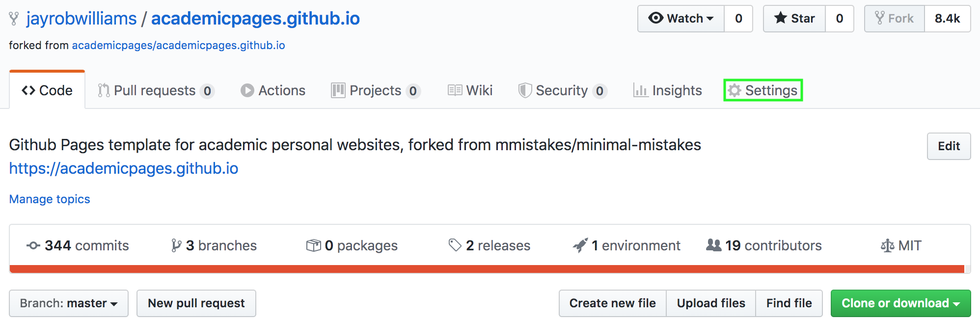Click the Create new file button
This screenshot has height=322, width=980.
coord(612,303)
